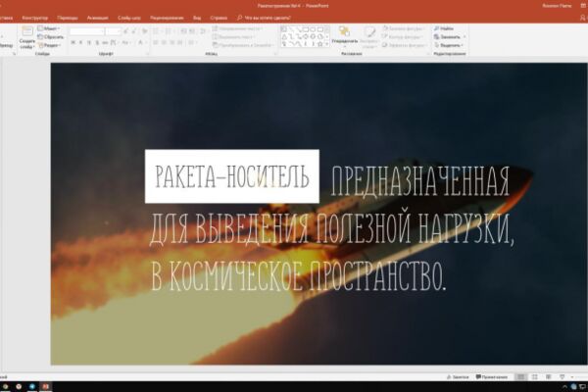The height and width of the screenshot is (392, 588).
Task: Open the Выделить select dropdown
Action: coord(449,45)
